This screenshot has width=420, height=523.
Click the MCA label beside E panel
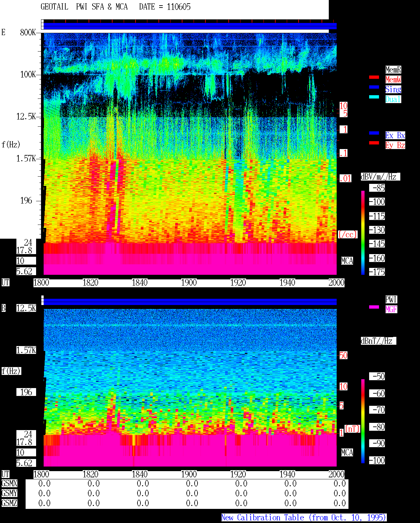click(347, 261)
